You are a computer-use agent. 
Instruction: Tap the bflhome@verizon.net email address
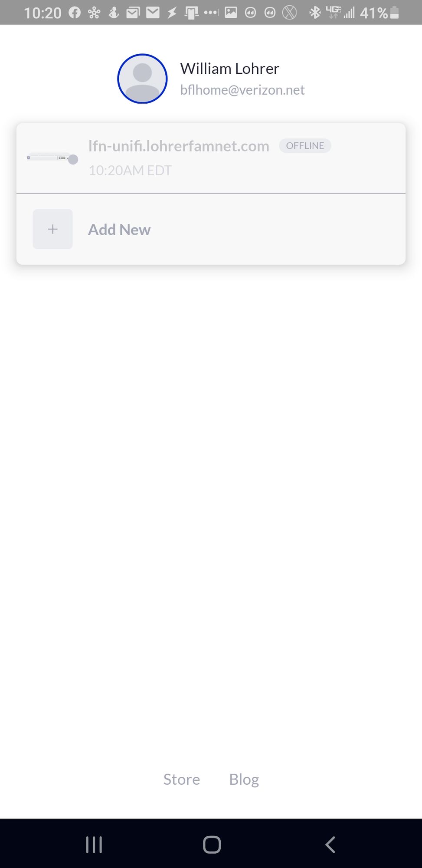coord(242,90)
